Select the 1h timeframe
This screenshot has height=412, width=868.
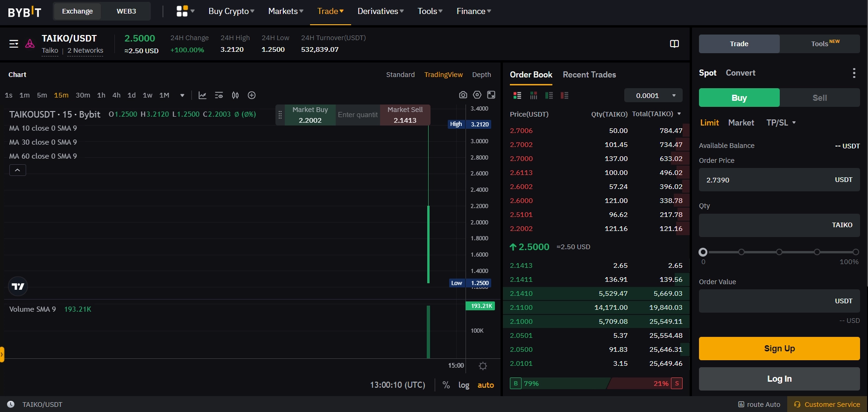(x=101, y=95)
